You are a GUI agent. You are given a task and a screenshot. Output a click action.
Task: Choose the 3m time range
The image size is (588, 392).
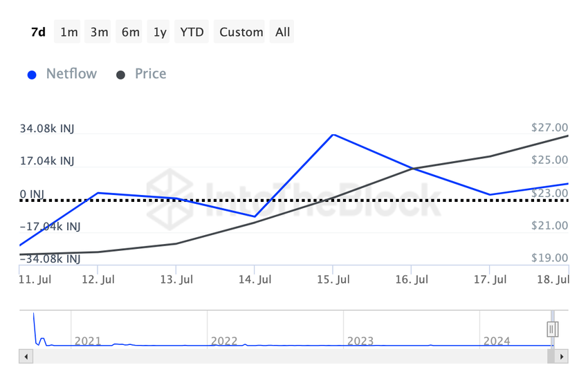pyautogui.click(x=100, y=32)
